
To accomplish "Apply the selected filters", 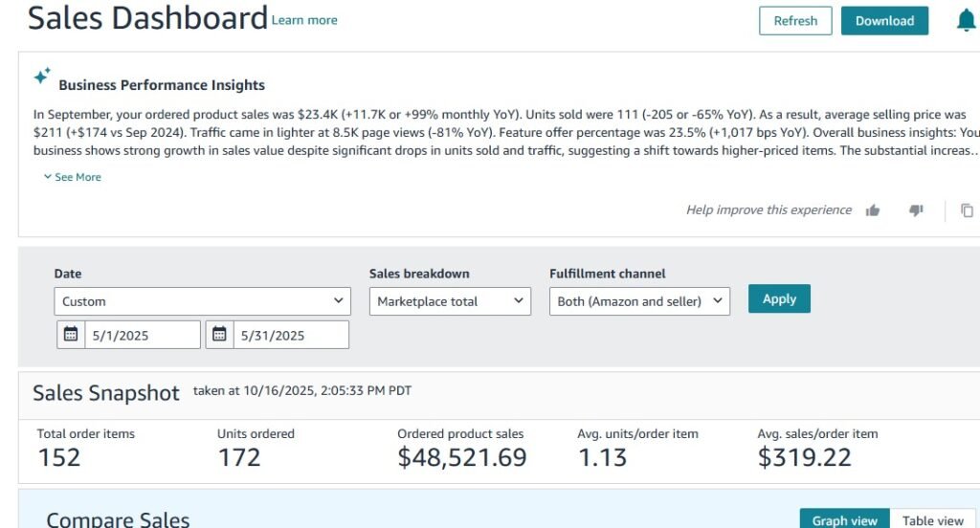I will [779, 298].
